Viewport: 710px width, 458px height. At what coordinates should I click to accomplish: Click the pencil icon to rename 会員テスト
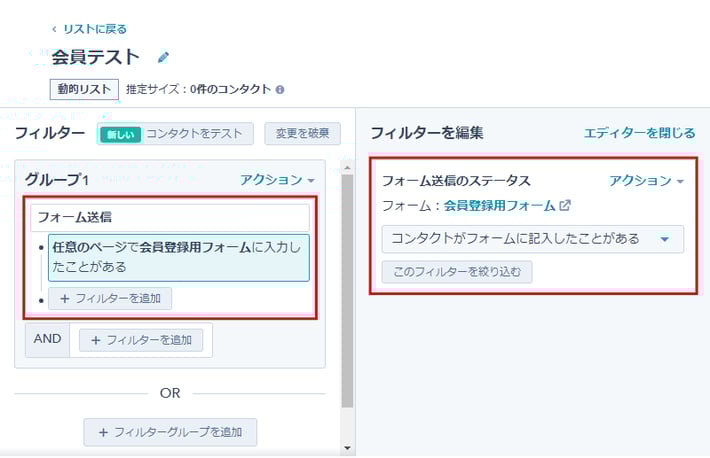coord(164,58)
